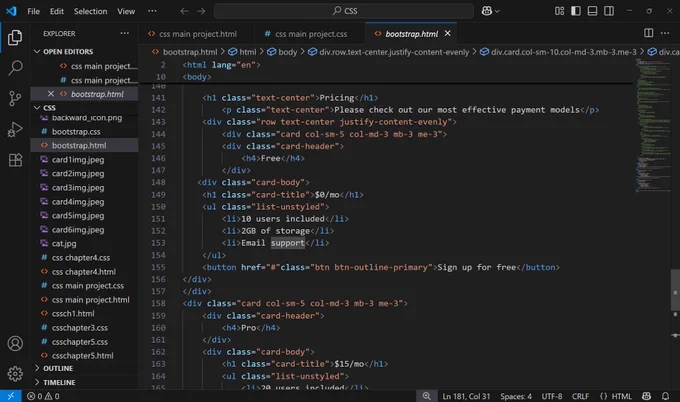This screenshot has width=680, height=402.
Task: Open the File menu
Action: pos(33,11)
